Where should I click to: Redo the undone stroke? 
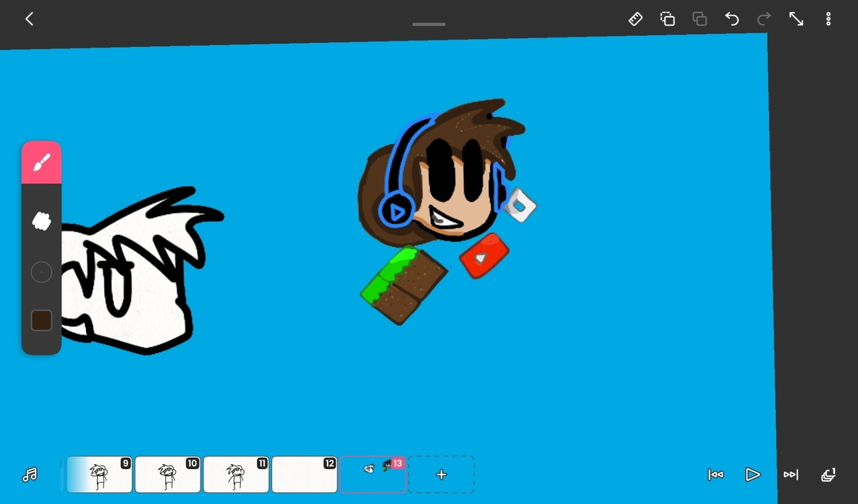click(764, 19)
